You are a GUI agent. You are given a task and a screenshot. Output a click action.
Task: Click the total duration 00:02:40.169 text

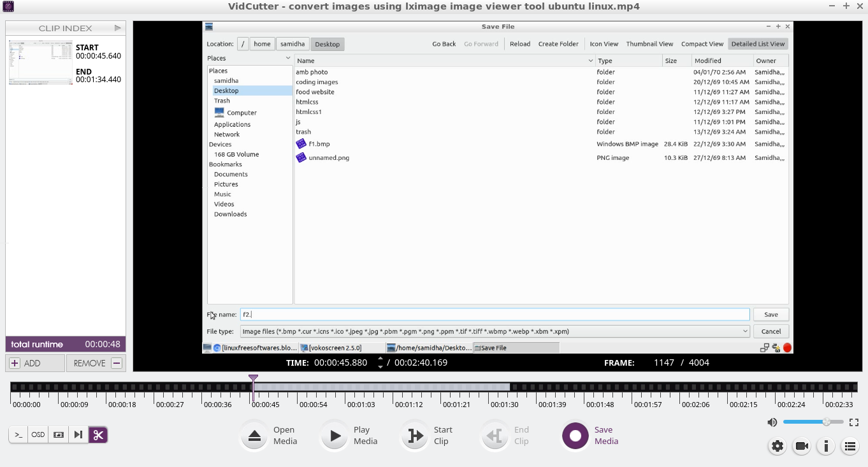click(x=421, y=363)
